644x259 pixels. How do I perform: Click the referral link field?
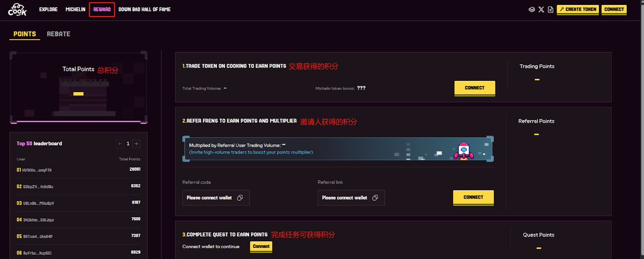tap(351, 198)
